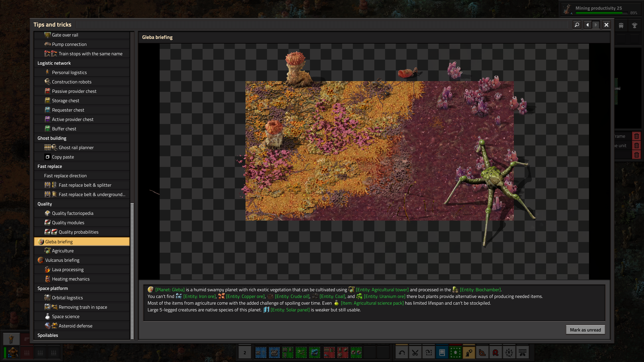The image size is (644, 362).
Task: Select the discharge spark remote shortcut
Action: coord(509,352)
